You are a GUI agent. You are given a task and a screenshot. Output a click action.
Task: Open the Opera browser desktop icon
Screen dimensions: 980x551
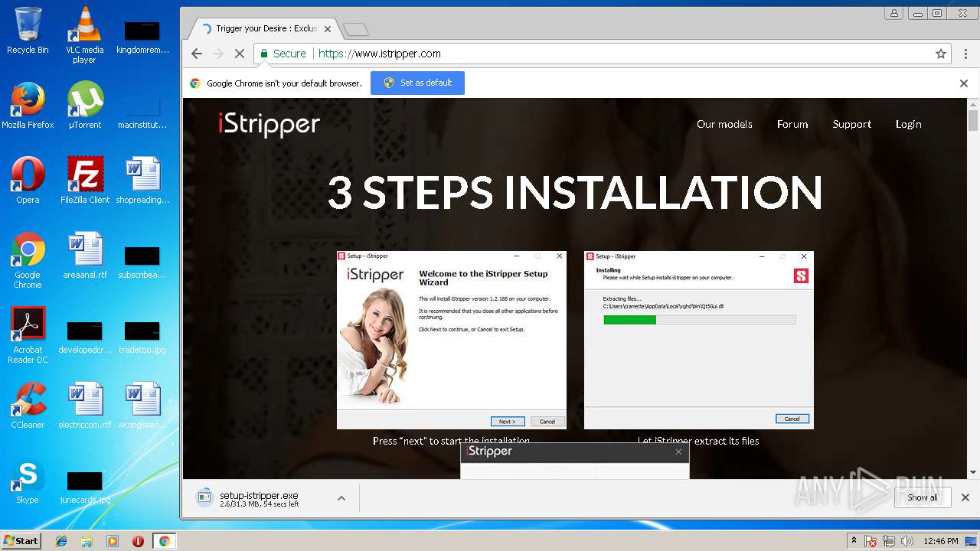tap(28, 181)
